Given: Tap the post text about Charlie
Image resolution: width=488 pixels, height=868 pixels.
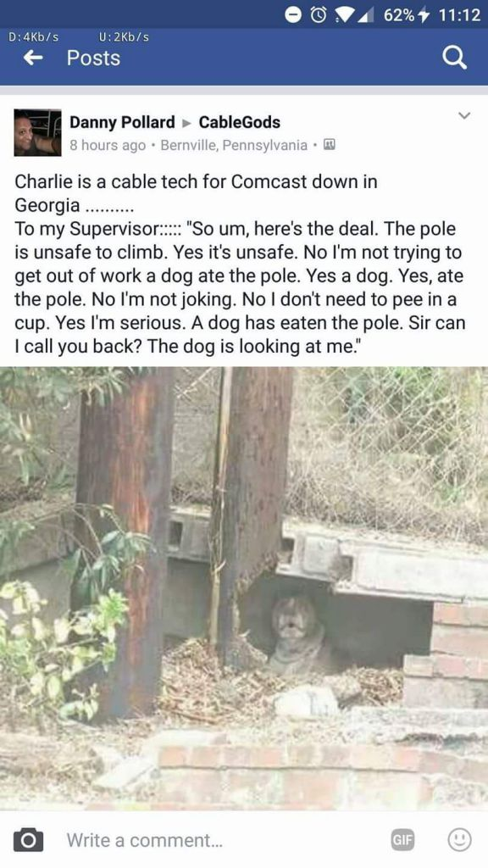Looking at the screenshot, I should click(x=240, y=264).
